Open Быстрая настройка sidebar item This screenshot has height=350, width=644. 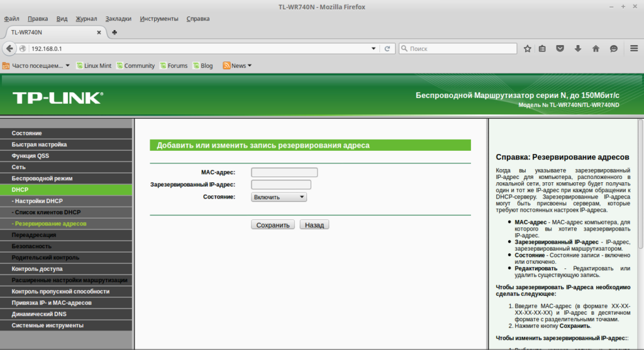pyautogui.click(x=66, y=145)
